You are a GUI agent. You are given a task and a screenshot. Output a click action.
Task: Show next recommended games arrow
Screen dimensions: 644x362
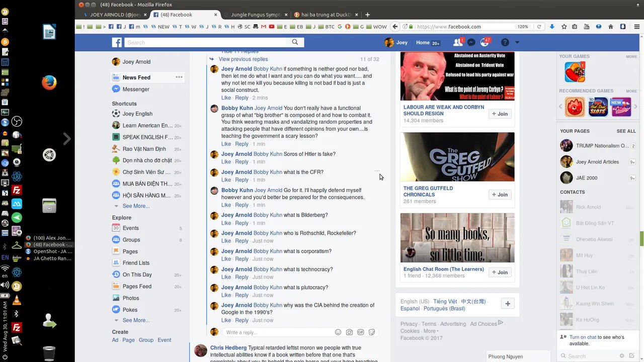click(x=636, y=107)
